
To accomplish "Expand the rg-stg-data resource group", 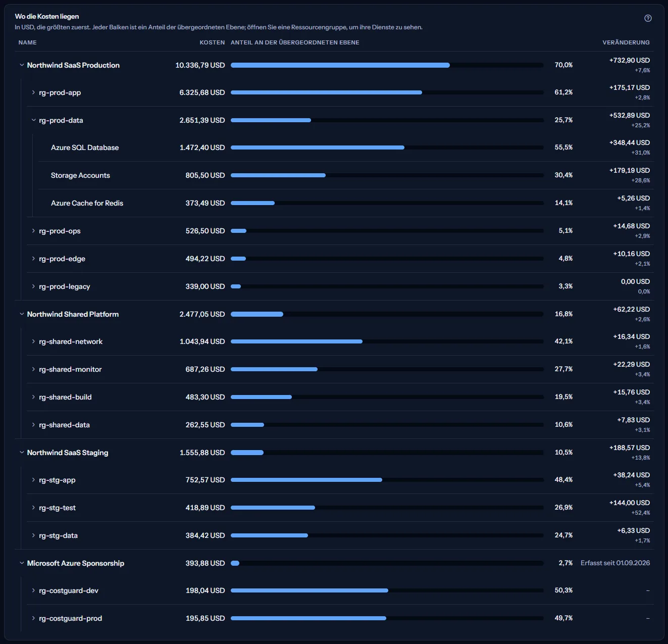I will click(33, 535).
